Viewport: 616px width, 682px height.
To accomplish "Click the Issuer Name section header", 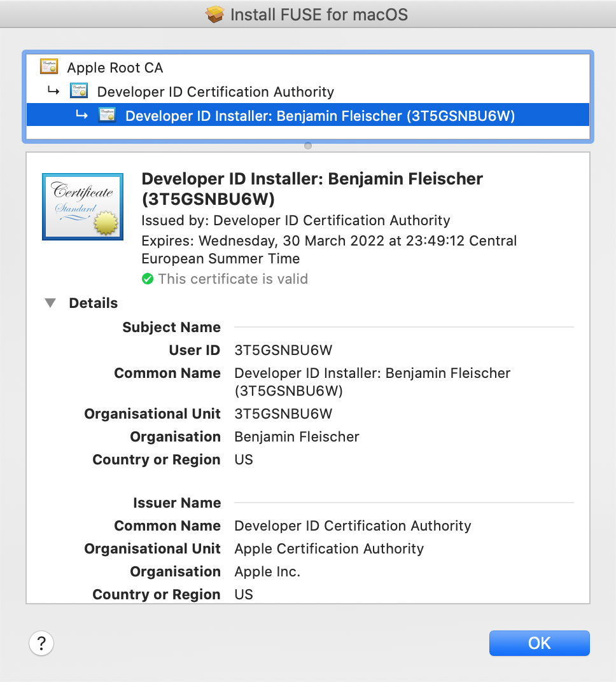I will (x=177, y=503).
